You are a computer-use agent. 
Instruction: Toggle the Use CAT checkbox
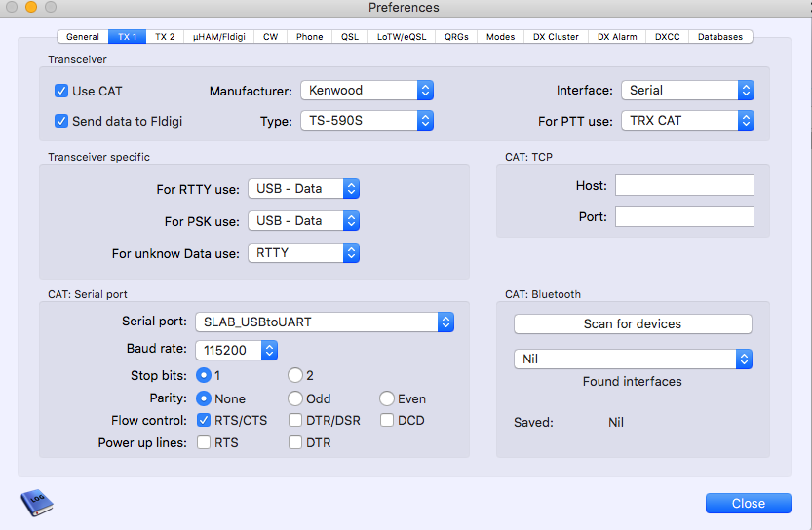(x=61, y=92)
